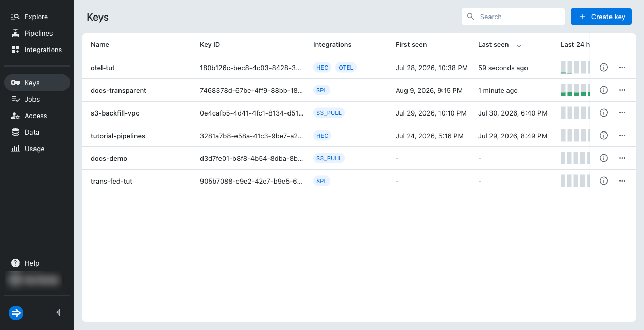Open more actions menu for docs-demo
Viewport: 644px width, 330px height.
pyautogui.click(x=622, y=158)
